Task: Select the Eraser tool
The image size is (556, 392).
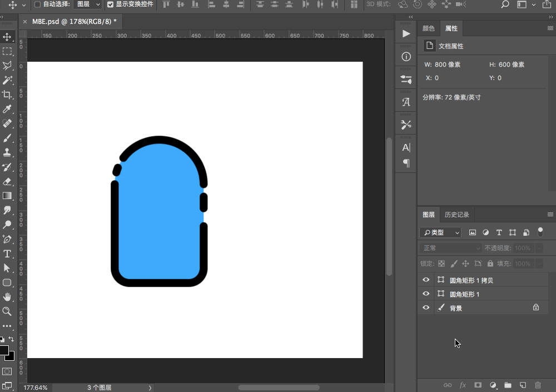Action: 7,182
